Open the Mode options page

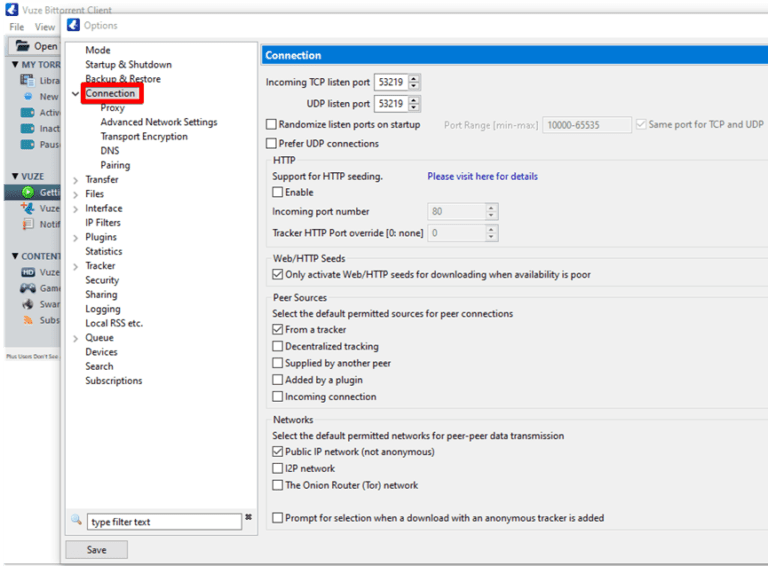click(98, 50)
